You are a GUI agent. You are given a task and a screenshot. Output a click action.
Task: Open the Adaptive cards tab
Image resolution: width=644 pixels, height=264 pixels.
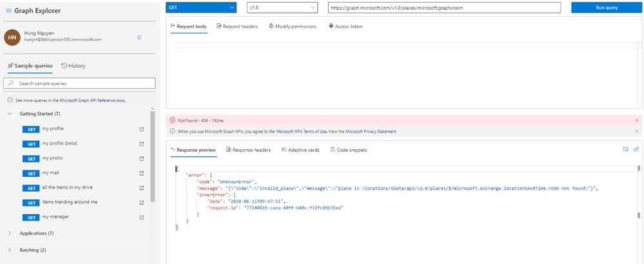[x=300, y=150]
